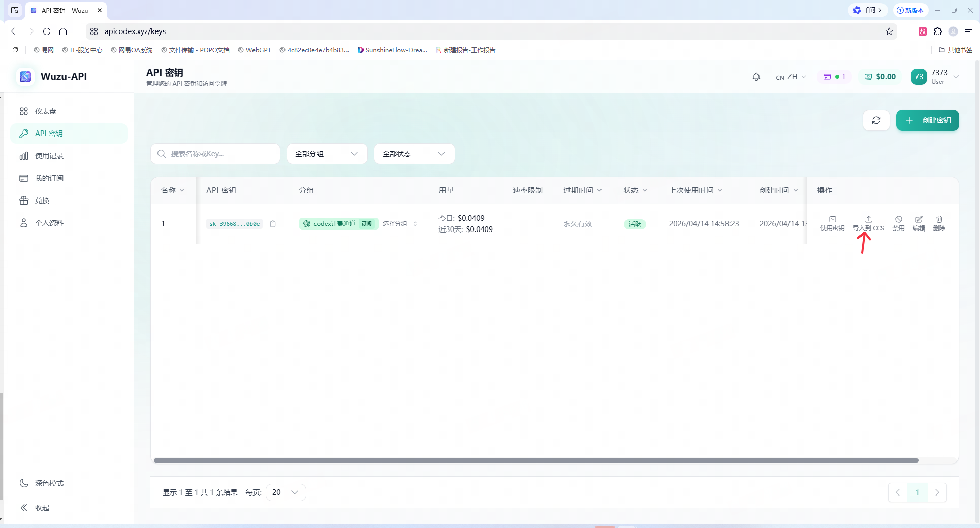Expand the 全部分组 group filter
The image size is (980, 528).
[x=327, y=154]
